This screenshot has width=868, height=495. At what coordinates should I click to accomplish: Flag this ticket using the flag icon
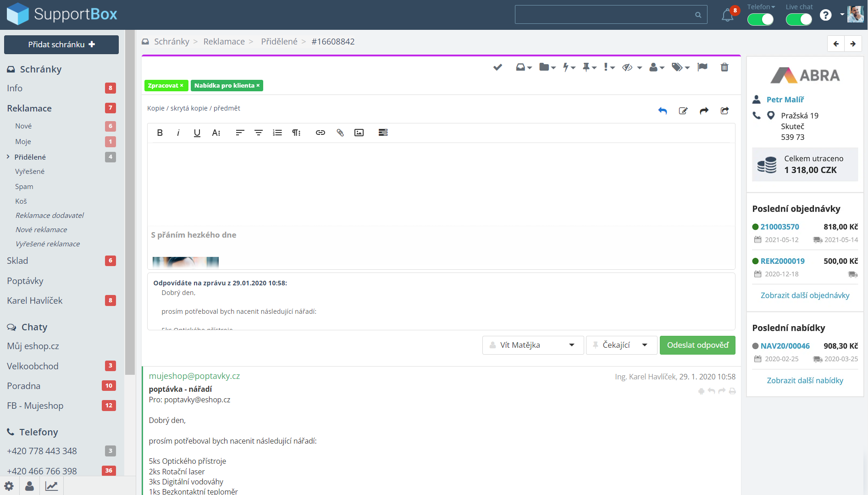702,67
